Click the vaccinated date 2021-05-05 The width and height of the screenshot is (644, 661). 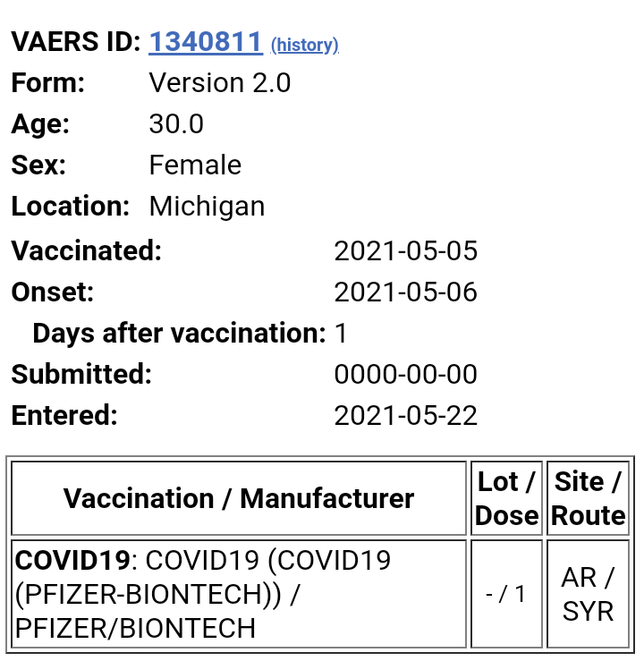(x=405, y=251)
